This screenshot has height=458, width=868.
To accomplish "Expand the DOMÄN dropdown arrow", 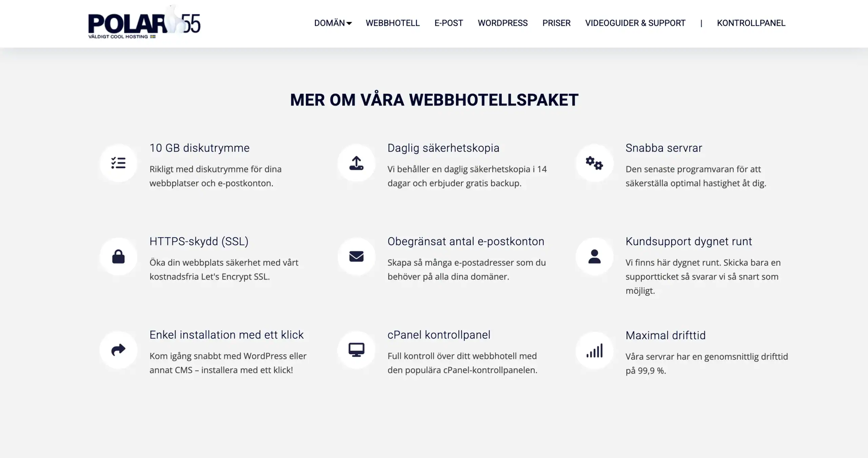I will pyautogui.click(x=349, y=23).
